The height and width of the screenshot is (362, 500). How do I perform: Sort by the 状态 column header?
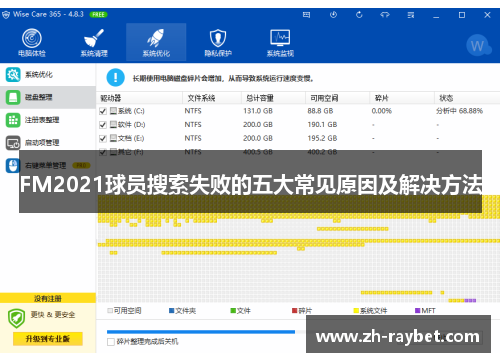(467, 98)
